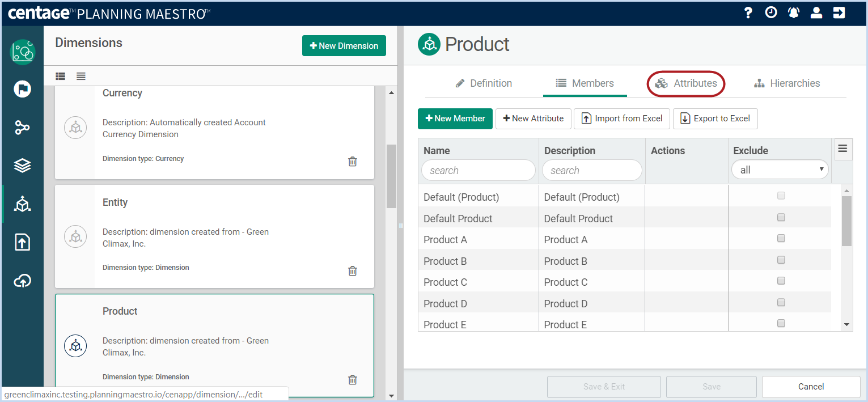Toggle Exclude checkbox for Default (Product) row
This screenshot has width=868, height=402.
pyautogui.click(x=781, y=196)
